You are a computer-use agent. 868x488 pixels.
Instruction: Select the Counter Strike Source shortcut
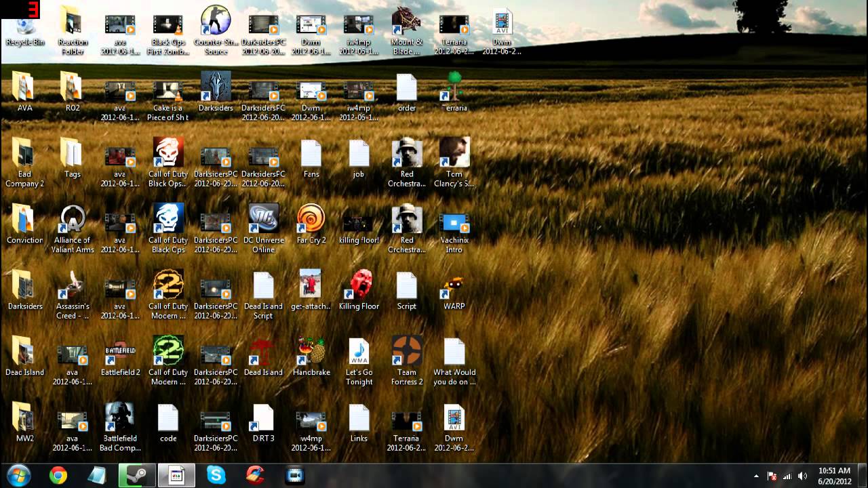(x=216, y=31)
